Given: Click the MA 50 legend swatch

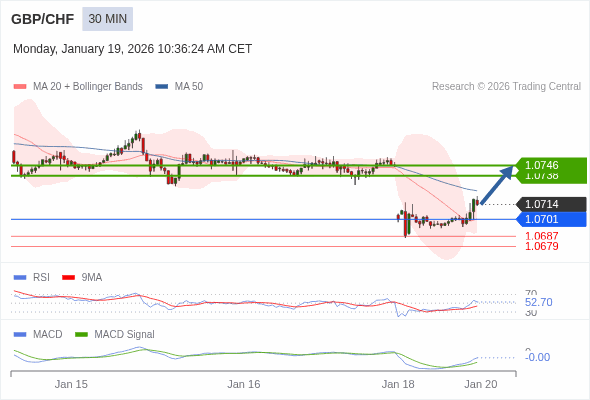Looking at the screenshot, I should coord(162,87).
